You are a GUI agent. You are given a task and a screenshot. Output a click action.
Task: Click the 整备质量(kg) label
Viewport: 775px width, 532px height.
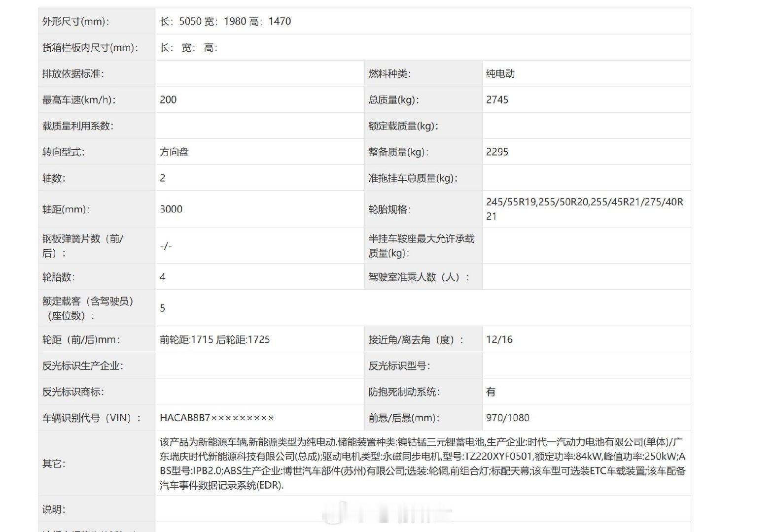coord(398,152)
